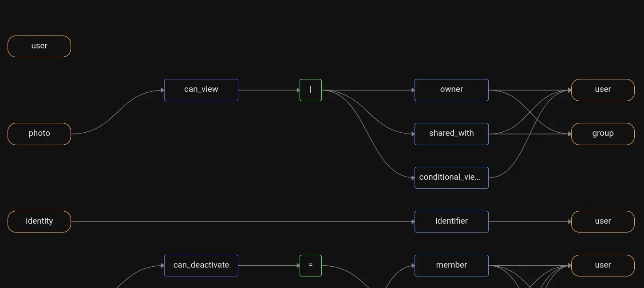The width and height of the screenshot is (644, 288).
Task: Select the owner relation node
Action: tap(451, 90)
